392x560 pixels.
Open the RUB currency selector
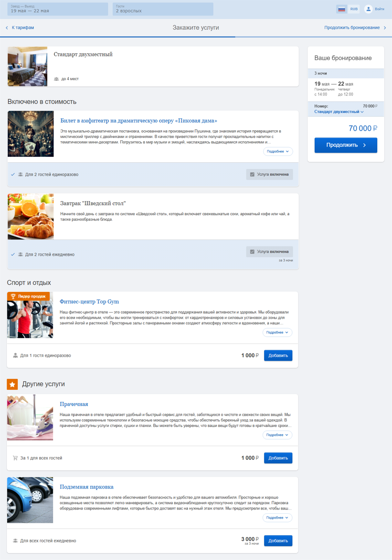point(354,9)
